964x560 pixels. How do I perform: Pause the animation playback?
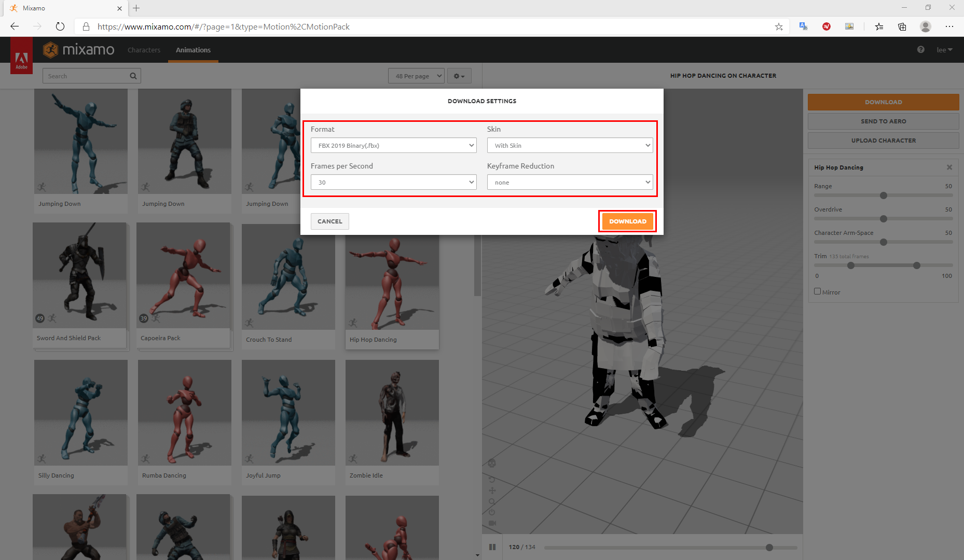pos(492,547)
